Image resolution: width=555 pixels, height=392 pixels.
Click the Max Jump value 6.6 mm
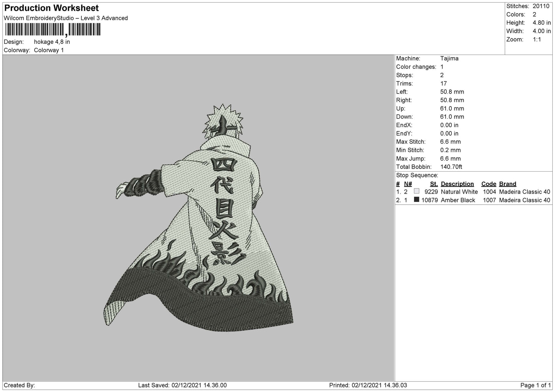[451, 158]
